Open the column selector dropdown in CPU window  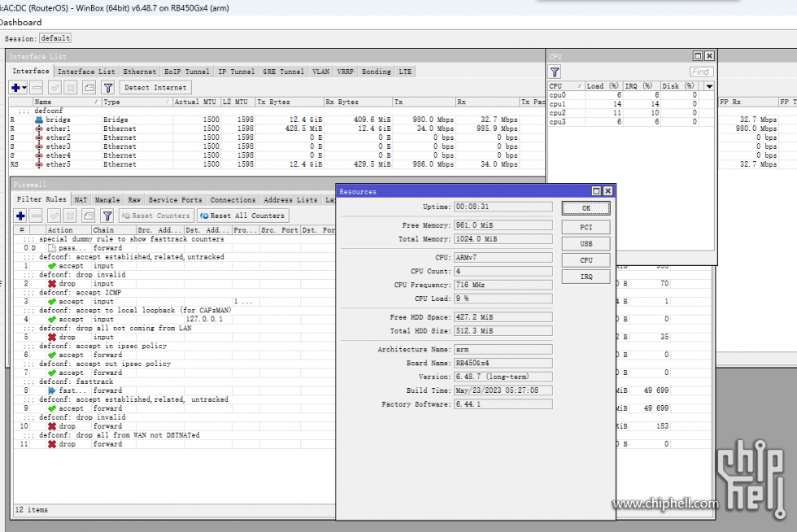pyautogui.click(x=709, y=86)
